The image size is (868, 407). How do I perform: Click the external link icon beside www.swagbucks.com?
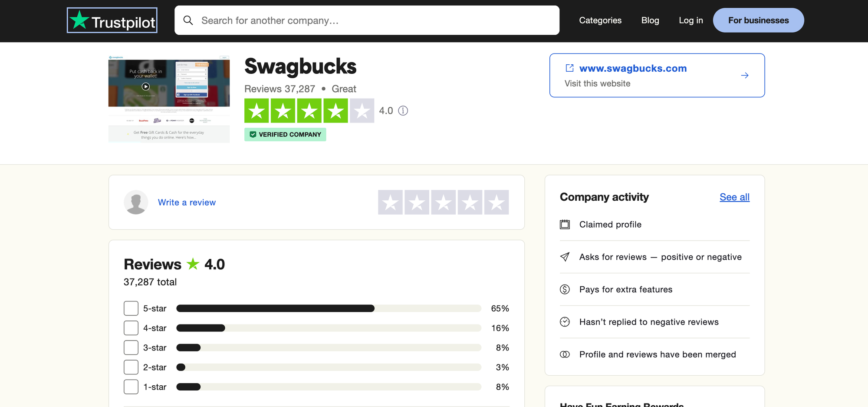click(569, 68)
